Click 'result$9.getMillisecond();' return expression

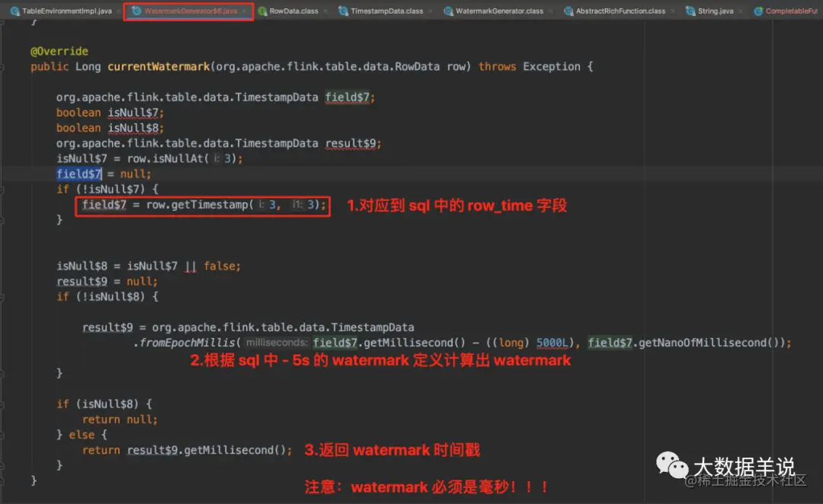210,451
